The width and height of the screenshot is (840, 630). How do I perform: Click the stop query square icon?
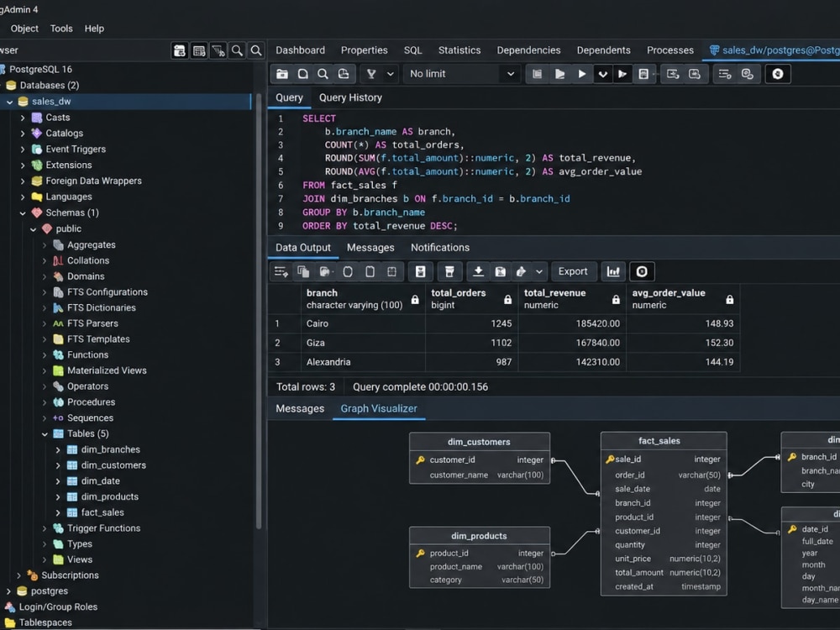tap(538, 74)
